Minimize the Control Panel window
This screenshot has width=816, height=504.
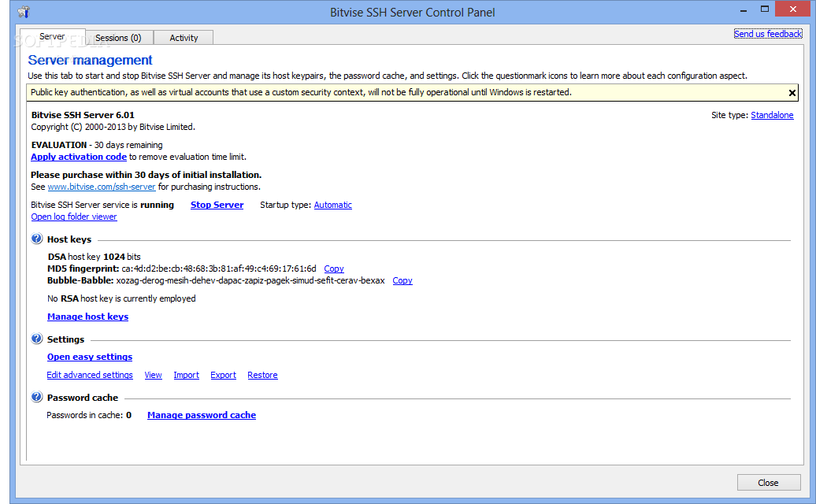744,10
